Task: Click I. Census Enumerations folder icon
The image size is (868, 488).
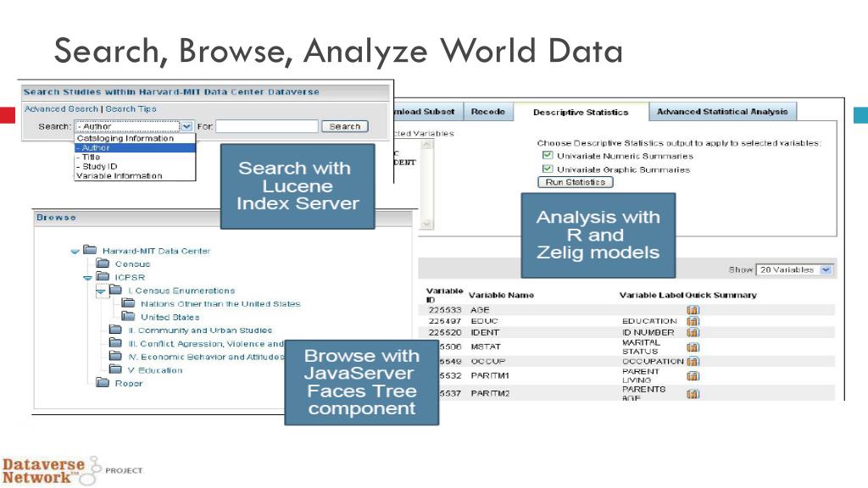Action: (115, 290)
